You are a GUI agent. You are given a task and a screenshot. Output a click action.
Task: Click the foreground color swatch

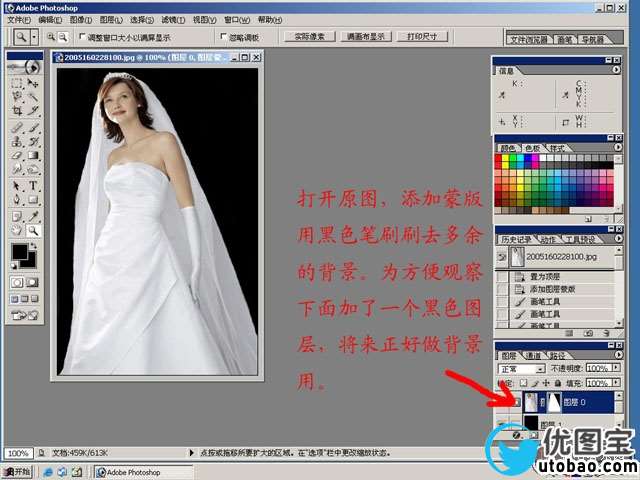[x=19, y=251]
